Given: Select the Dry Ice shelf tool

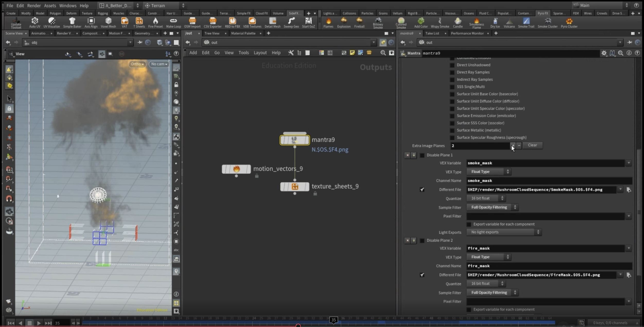Looking at the screenshot, I should (495, 23).
